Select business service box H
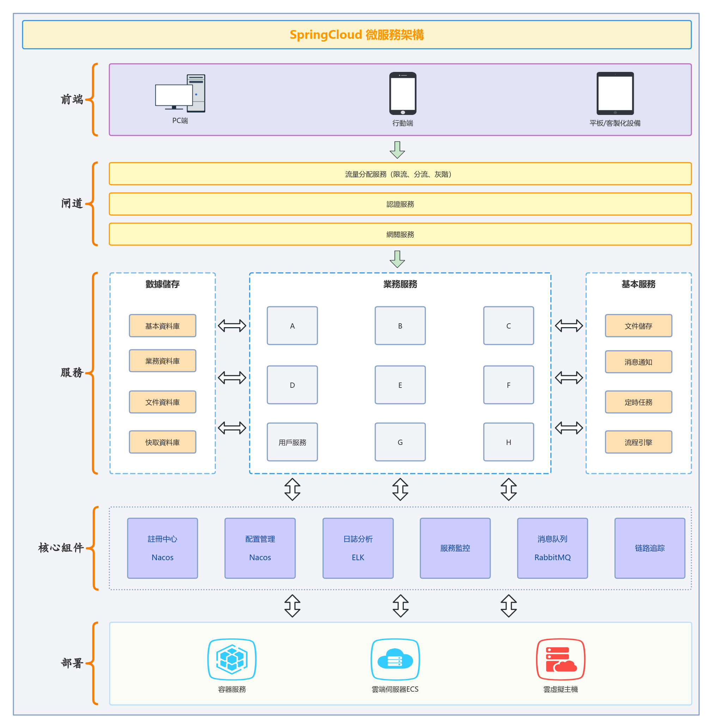This screenshot has width=712, height=728. click(509, 442)
